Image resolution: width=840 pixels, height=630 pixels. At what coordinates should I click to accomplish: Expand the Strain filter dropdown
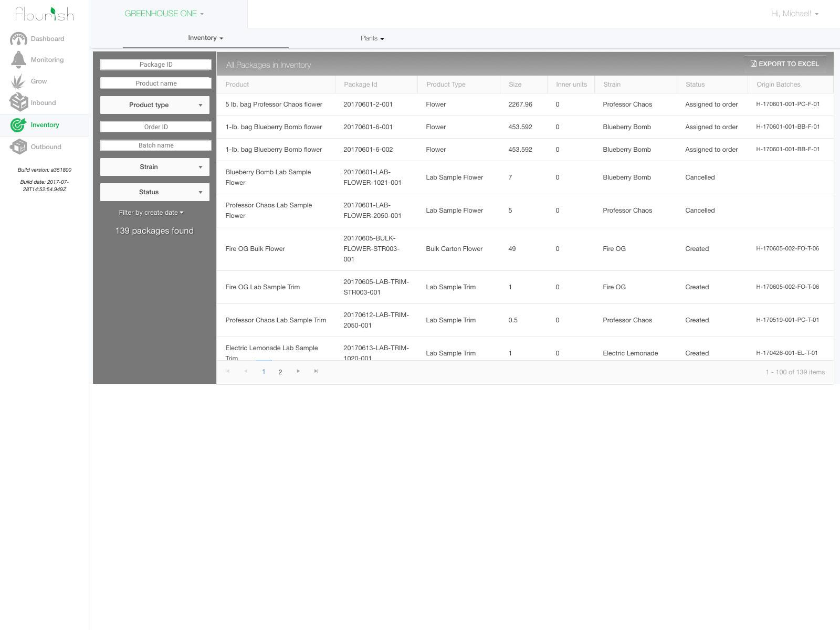(154, 166)
